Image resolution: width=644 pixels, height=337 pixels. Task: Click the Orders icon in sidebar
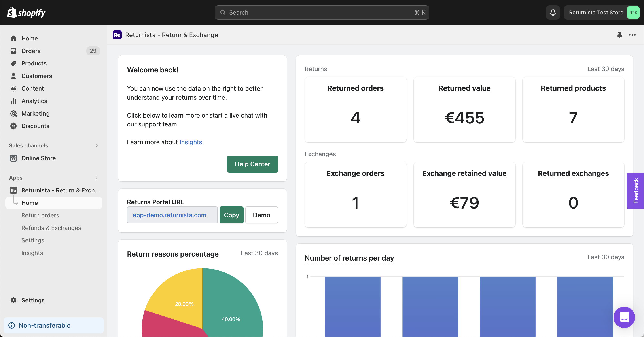click(13, 51)
